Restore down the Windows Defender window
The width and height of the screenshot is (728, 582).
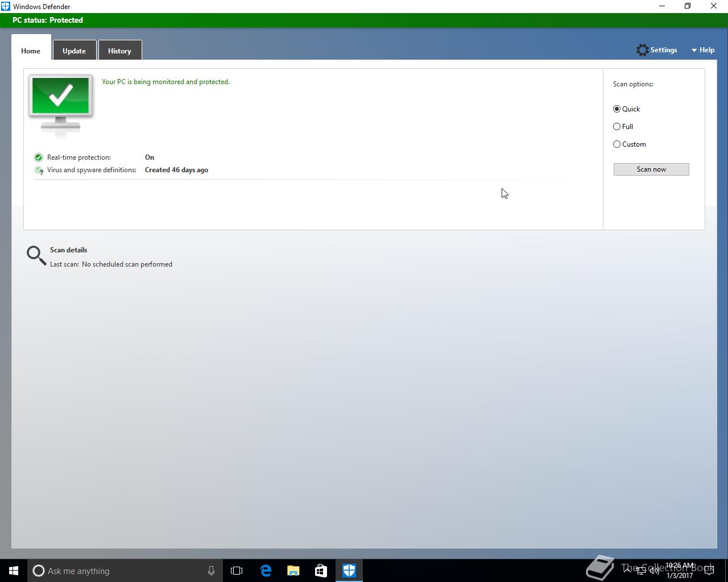pyautogui.click(x=688, y=6)
